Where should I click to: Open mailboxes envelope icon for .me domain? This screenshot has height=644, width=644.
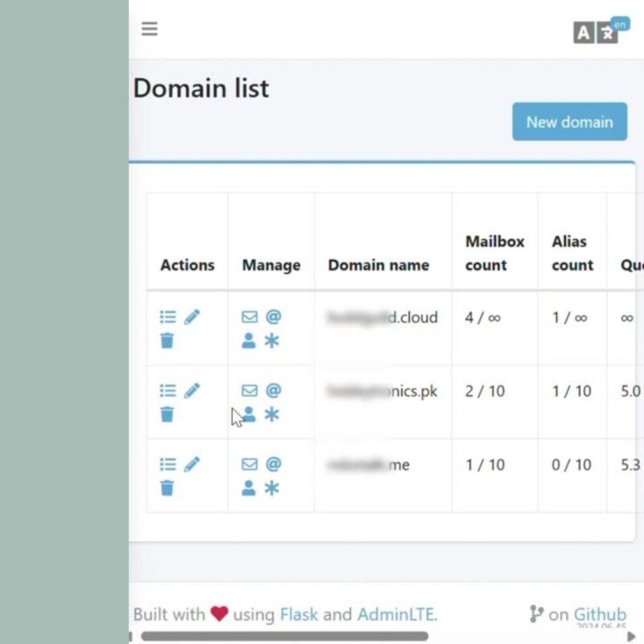[x=250, y=464]
